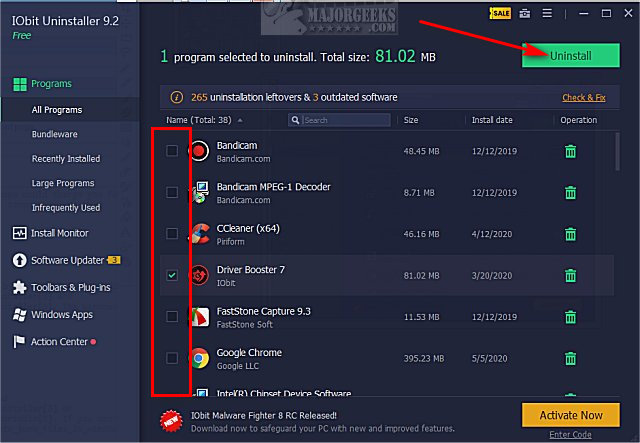Screen dimensions: 640x443
Task: Click the 4/12/2020 install date
Action: [x=492, y=234]
